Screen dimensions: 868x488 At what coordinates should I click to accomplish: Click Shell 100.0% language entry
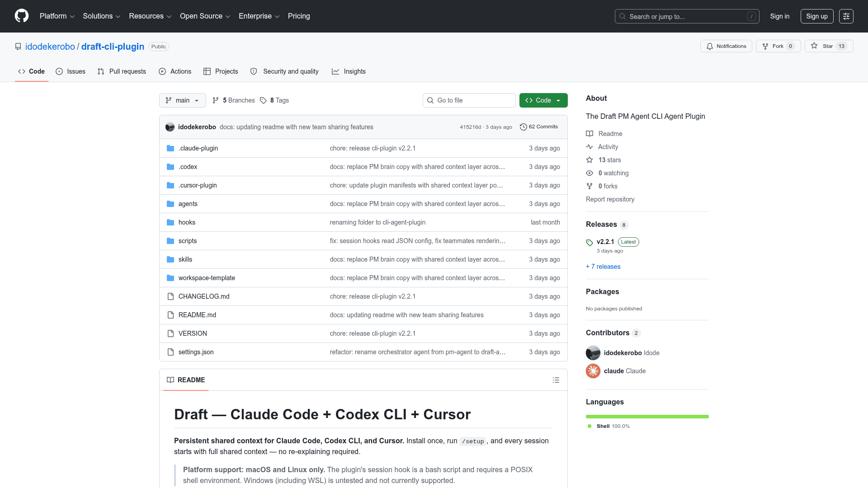[609, 426]
